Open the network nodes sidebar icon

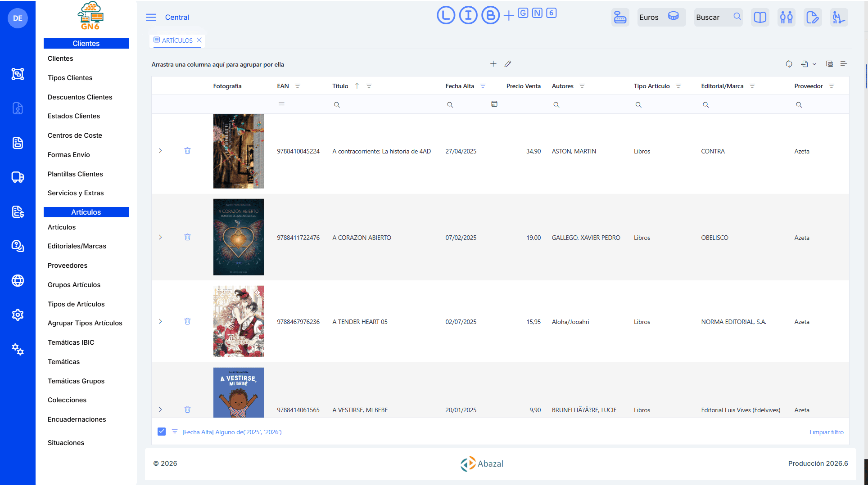(x=18, y=74)
